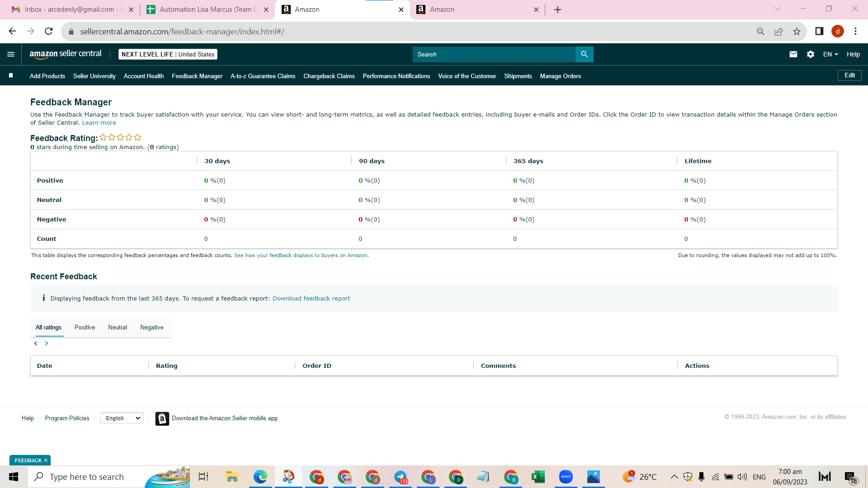Open the browser side panel icon
Image resolution: width=868 pixels, height=488 pixels.
tap(819, 31)
